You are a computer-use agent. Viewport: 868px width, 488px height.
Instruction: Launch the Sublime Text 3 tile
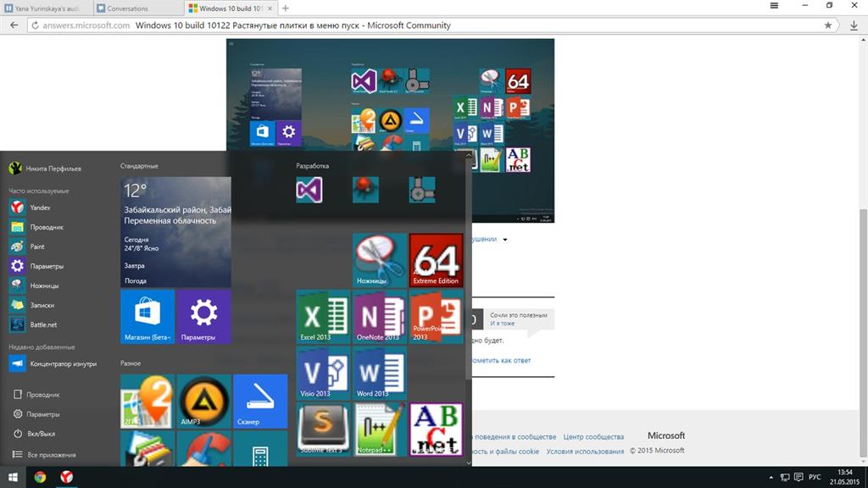pyautogui.click(x=323, y=430)
